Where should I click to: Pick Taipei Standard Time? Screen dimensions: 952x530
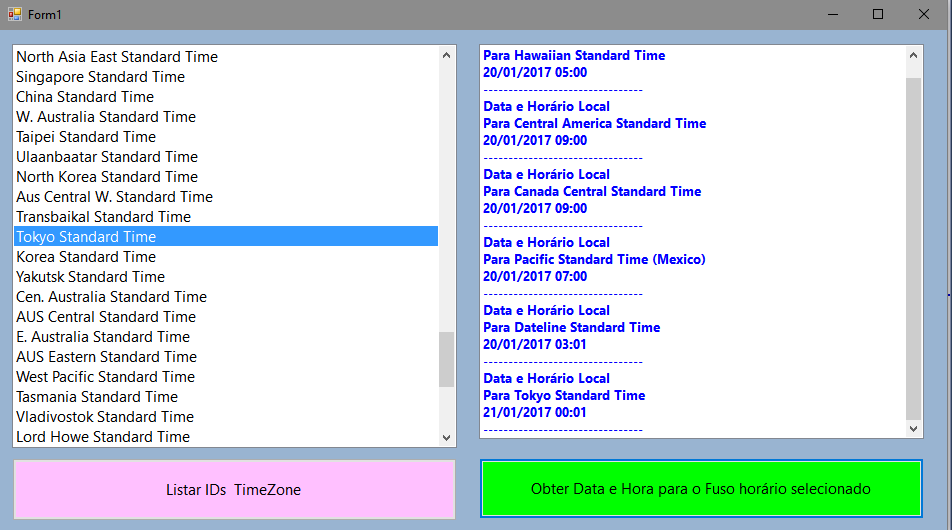[226, 137]
